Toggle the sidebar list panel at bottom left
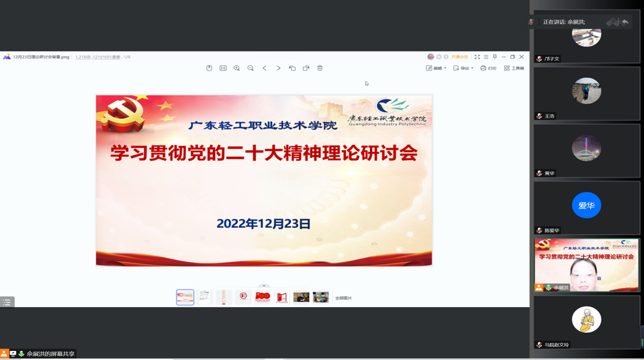 [x=7, y=302]
